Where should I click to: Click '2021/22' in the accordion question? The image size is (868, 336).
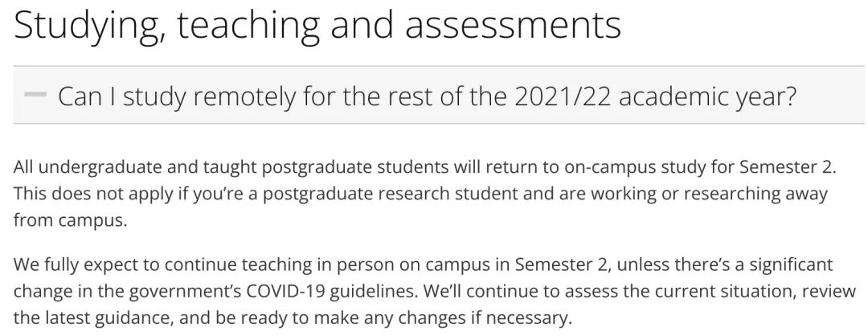(563, 97)
